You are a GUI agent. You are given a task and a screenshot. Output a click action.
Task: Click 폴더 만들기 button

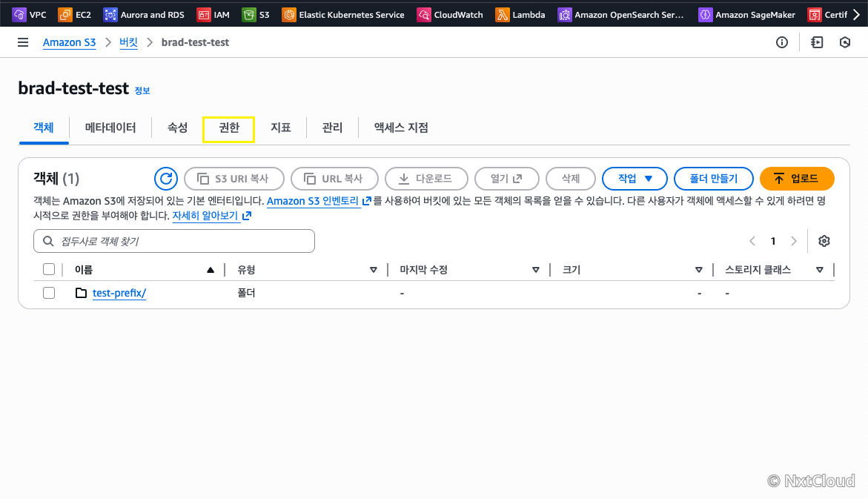(714, 179)
